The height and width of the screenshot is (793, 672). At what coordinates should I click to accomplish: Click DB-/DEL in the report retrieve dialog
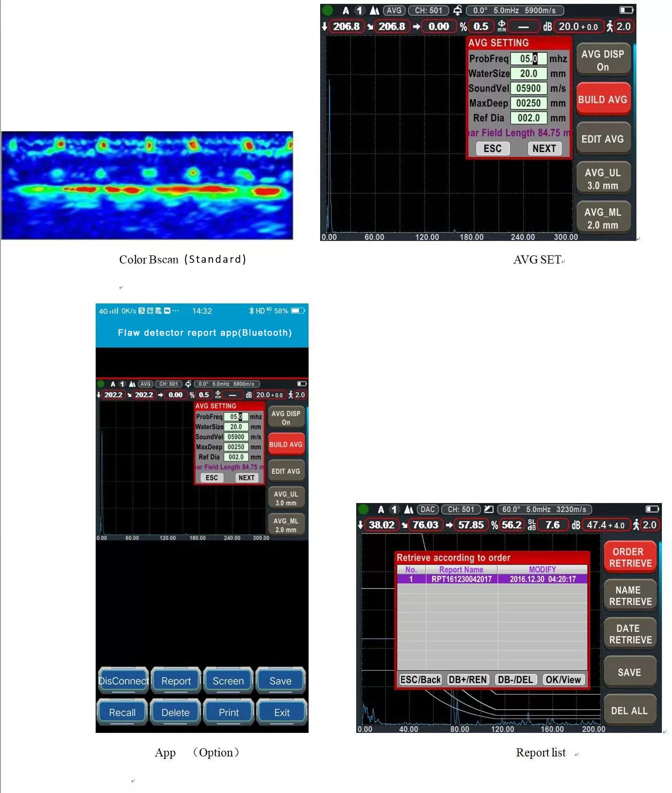[515, 680]
